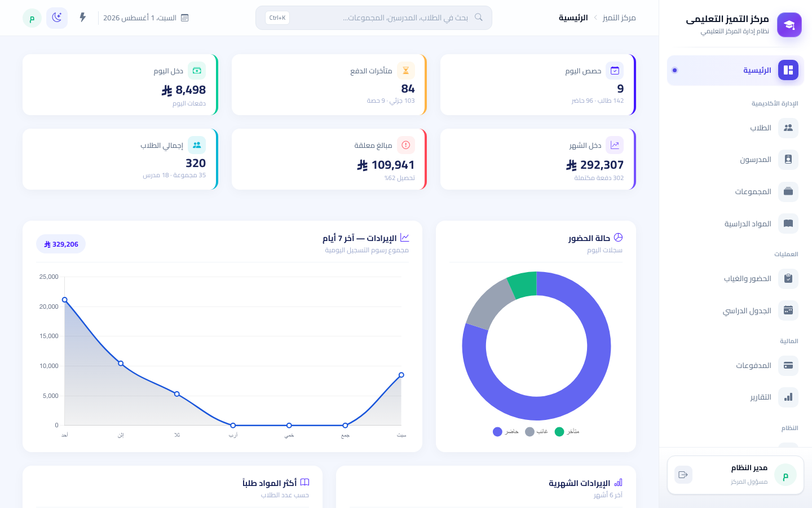Toggle dark mode with the moon button
This screenshot has width=812, height=508.
pyautogui.click(x=57, y=18)
